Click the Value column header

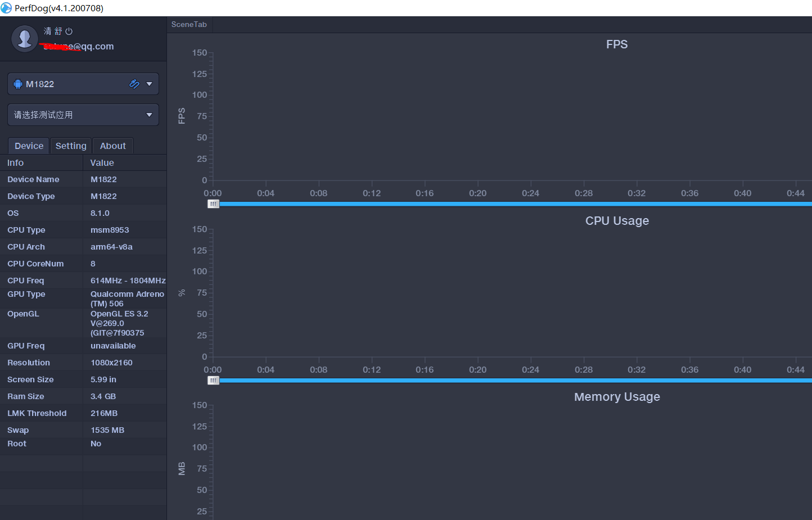coord(102,162)
